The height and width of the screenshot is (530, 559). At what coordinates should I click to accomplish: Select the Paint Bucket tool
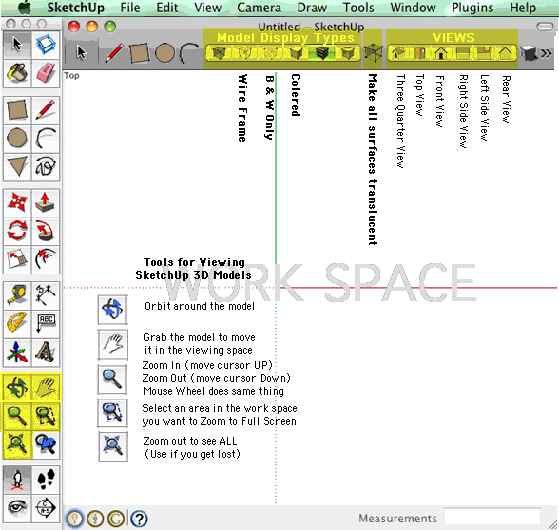[17, 73]
